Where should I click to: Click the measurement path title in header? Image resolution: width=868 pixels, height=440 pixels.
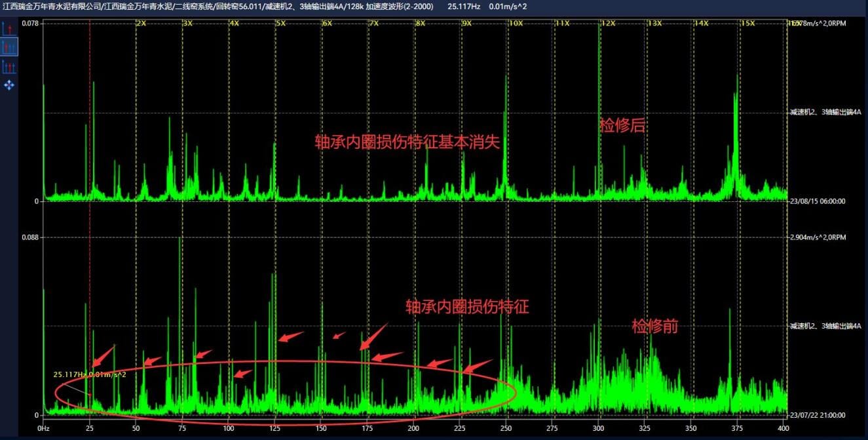221,6
